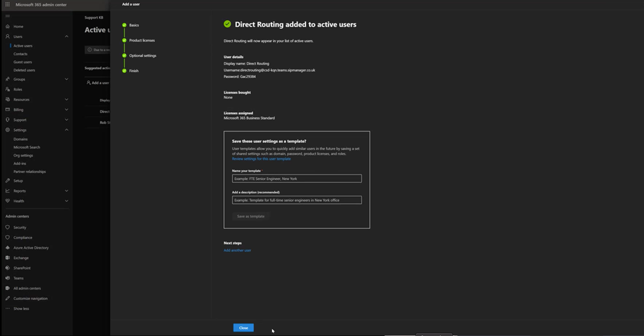Viewport: 644px width, 336px height.
Task: Click the Exchange admin center icon
Action: point(8,258)
